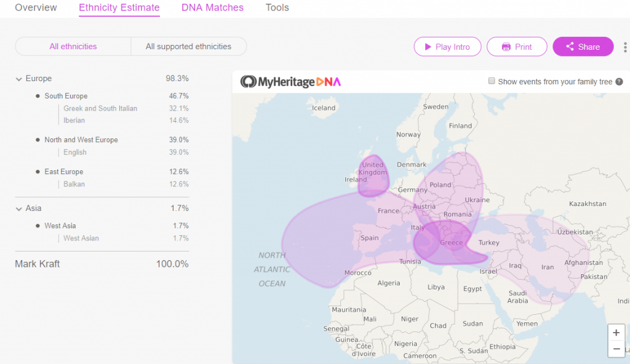Select Greek and South Italian ethnicity
The height and width of the screenshot is (364, 630).
(126, 108)
